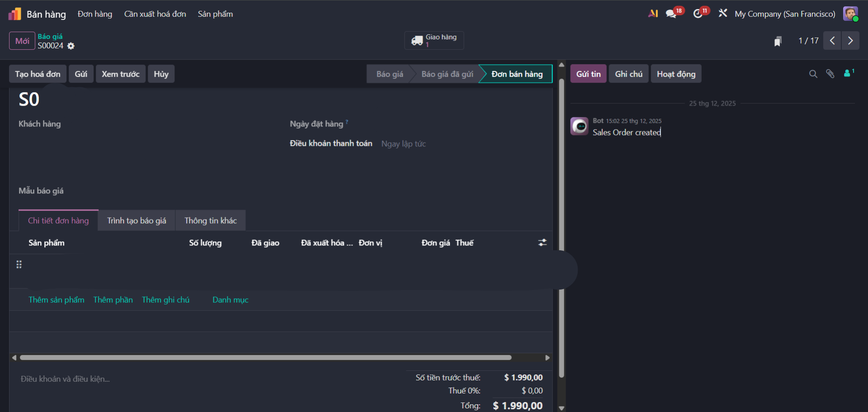
Task: Click the Bán hàng app logo icon
Action: [14, 14]
